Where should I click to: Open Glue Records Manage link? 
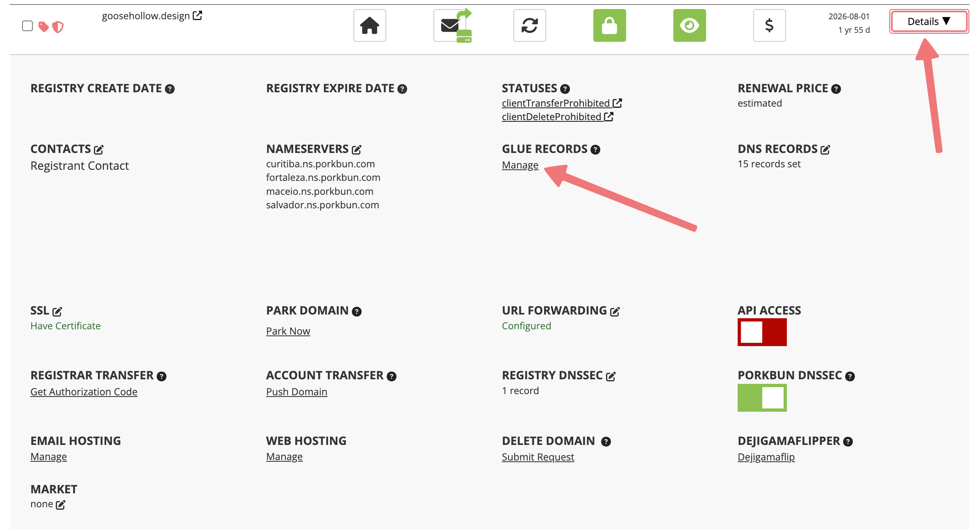[520, 165]
